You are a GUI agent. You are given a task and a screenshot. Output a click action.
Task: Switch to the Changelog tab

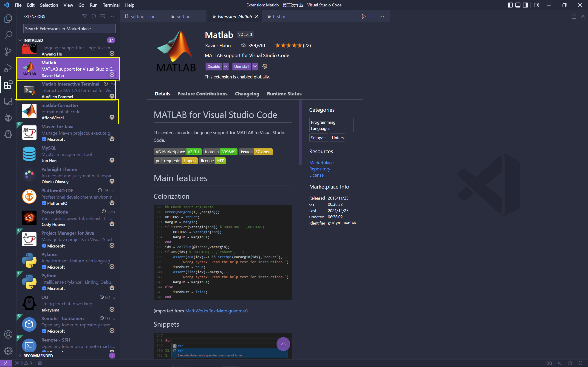(x=247, y=94)
